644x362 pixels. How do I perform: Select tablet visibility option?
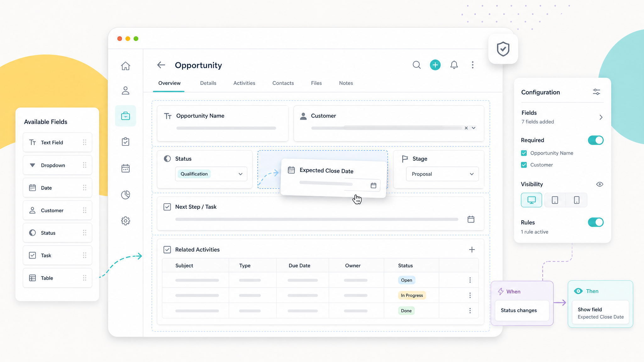(555, 200)
